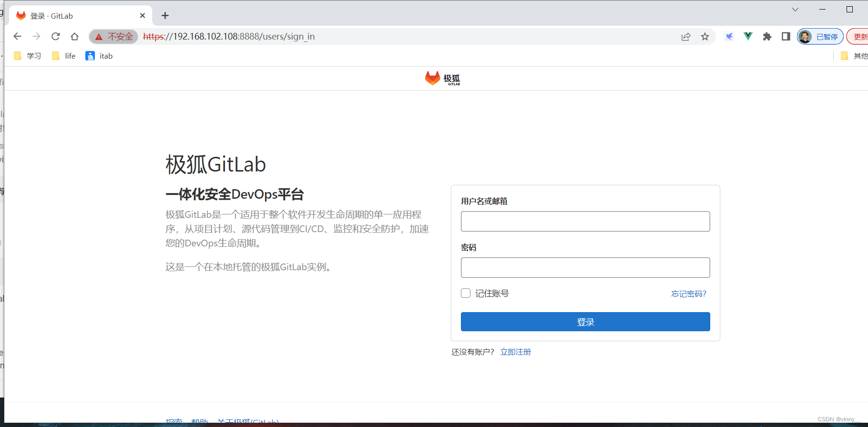Click the 极狐 GitLab logo in header
Screen dimensions: 868x427
point(442,78)
